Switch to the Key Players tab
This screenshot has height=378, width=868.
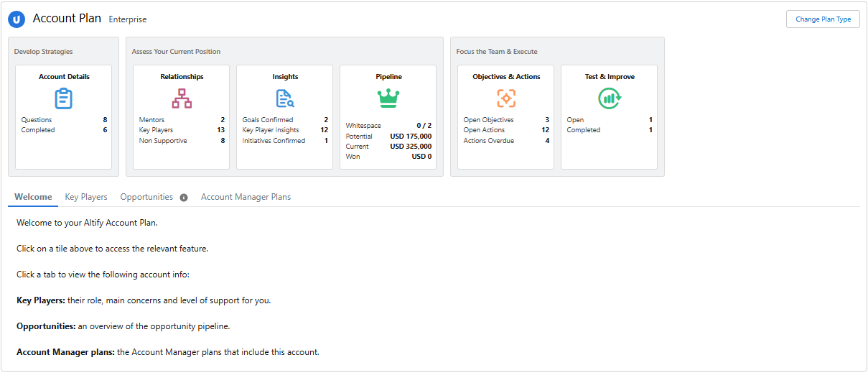(x=86, y=197)
